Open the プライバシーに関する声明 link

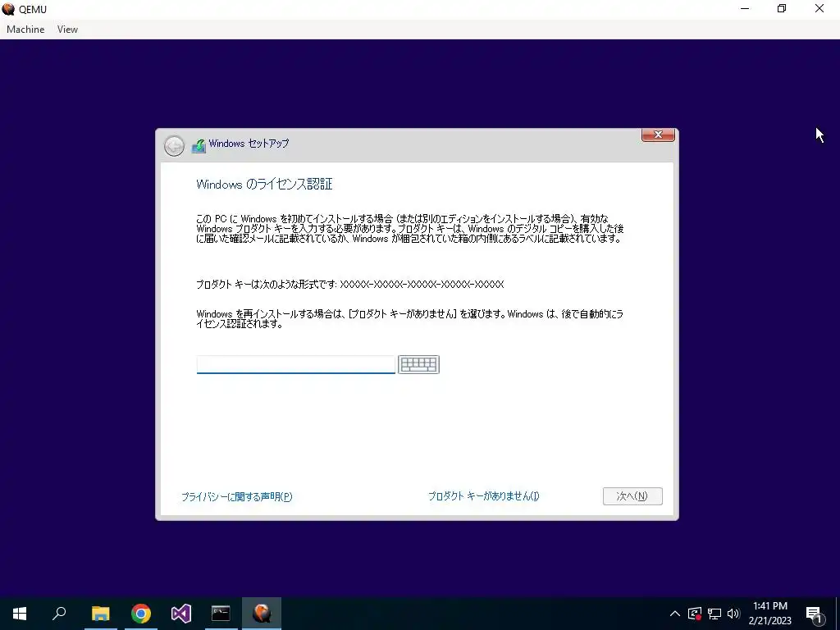click(x=237, y=496)
